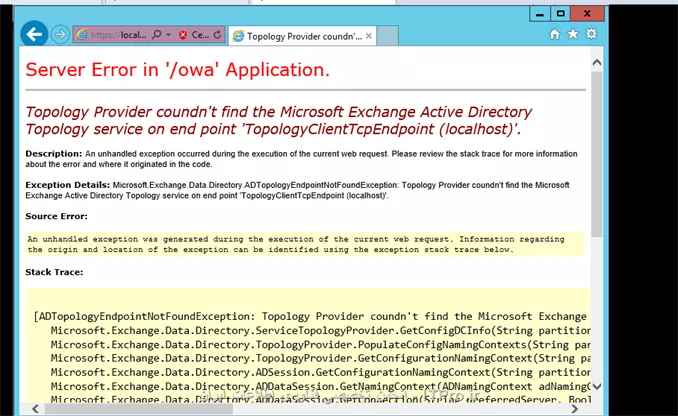This screenshot has width=678, height=416.
Task: Click the page icon in address bar
Action: [x=82, y=35]
